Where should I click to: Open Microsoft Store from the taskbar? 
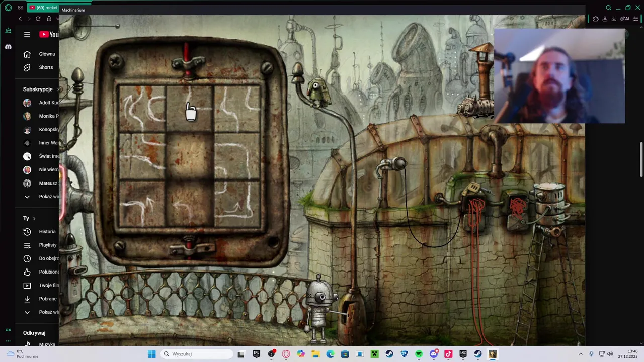click(x=345, y=354)
